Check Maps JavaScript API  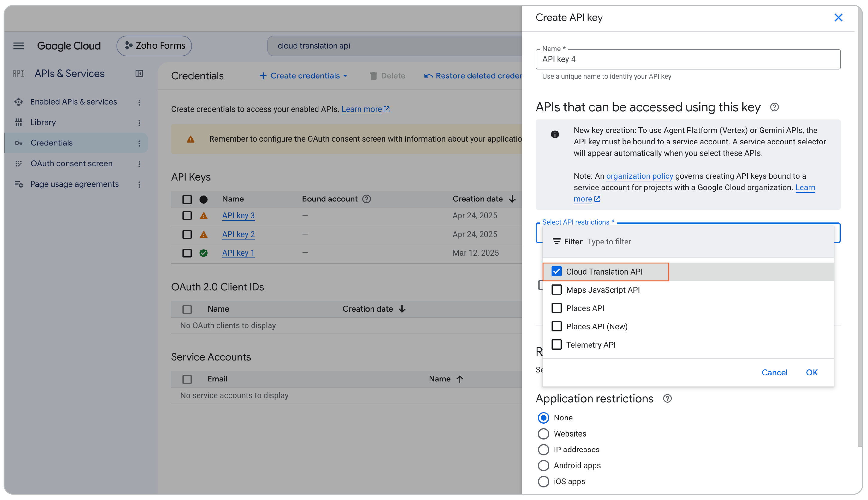(x=556, y=290)
